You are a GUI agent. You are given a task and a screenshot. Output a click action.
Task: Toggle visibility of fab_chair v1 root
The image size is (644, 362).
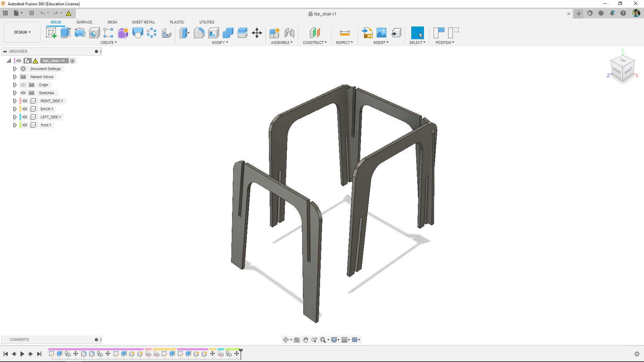pyautogui.click(x=19, y=61)
